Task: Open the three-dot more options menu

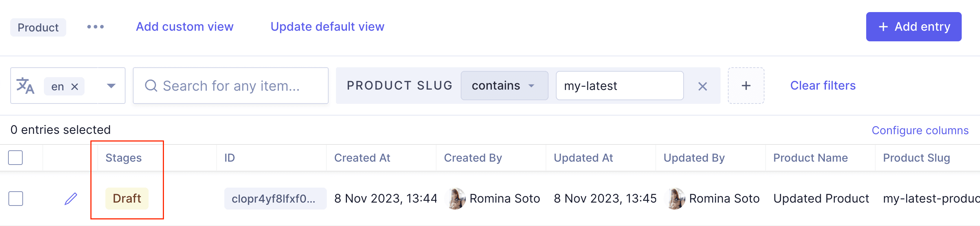Action: [x=95, y=27]
